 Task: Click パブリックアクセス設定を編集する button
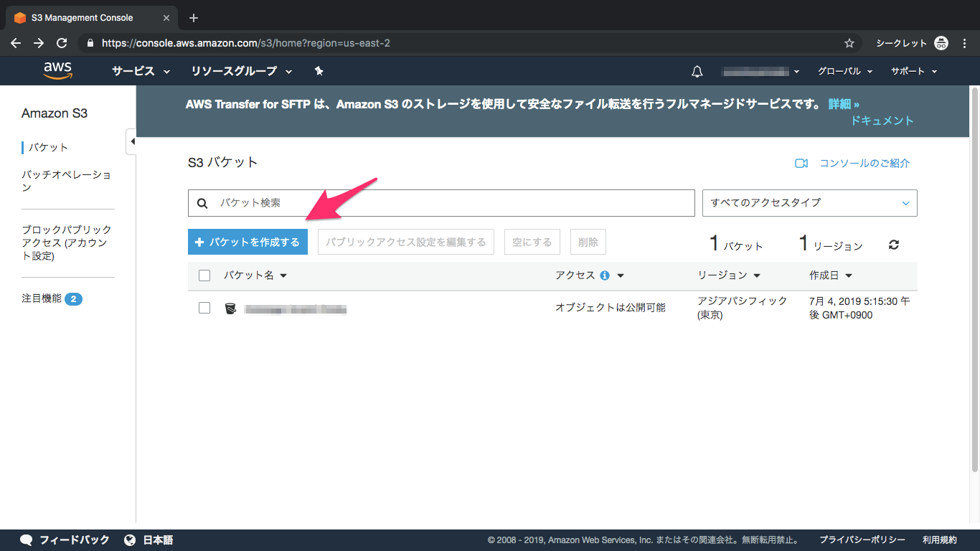point(406,242)
